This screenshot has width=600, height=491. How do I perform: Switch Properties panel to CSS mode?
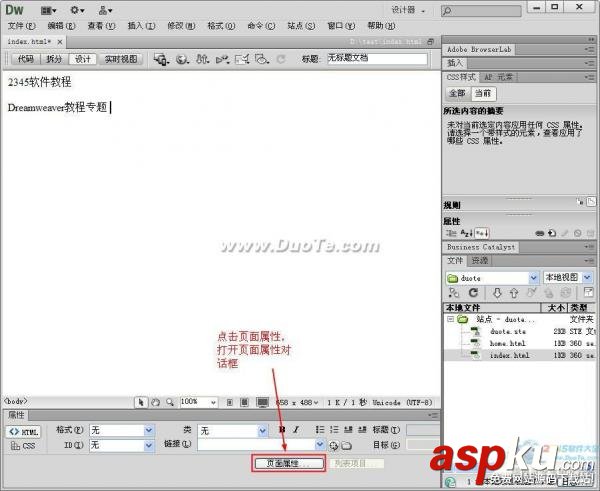point(23,446)
